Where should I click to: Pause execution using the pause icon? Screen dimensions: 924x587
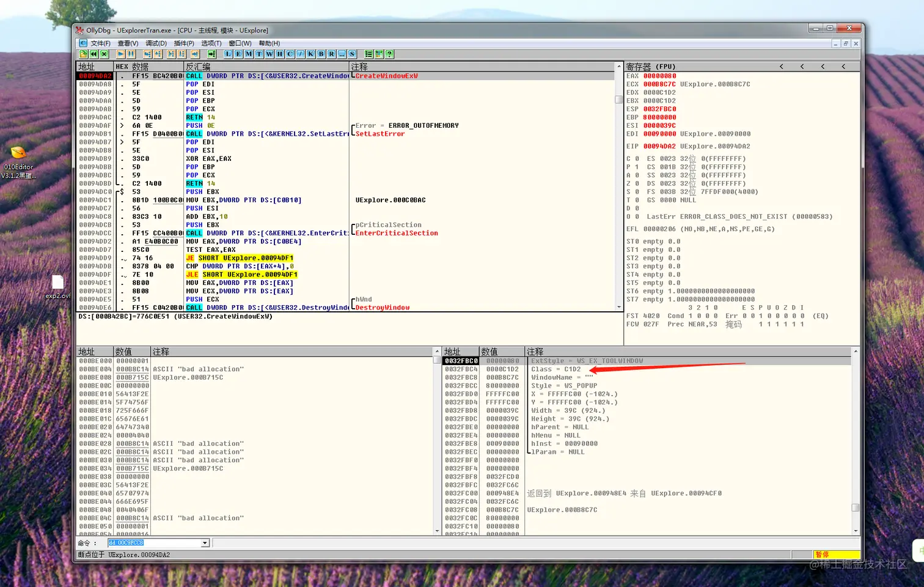click(131, 54)
